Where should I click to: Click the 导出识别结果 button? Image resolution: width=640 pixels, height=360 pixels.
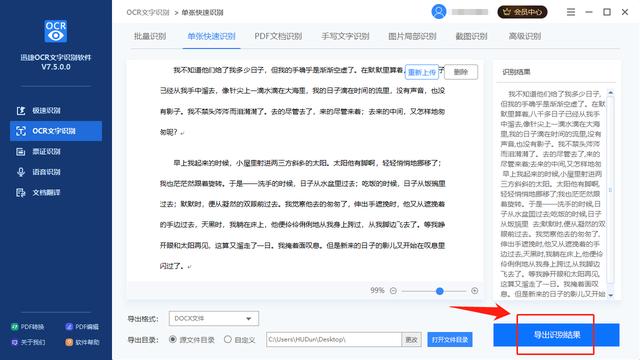coord(556,335)
